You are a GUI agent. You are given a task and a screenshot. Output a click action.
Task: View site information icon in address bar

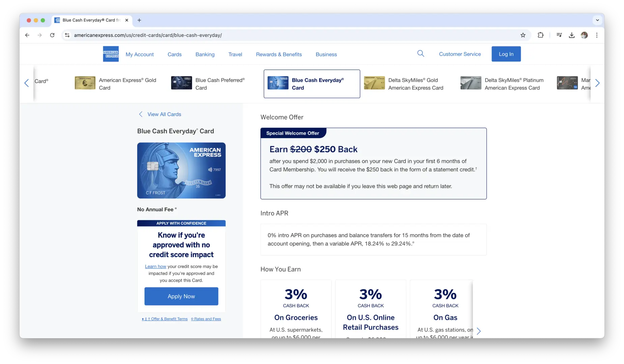pos(67,35)
